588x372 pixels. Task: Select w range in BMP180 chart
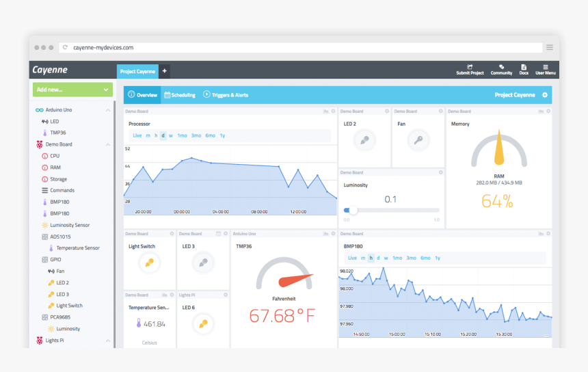(386, 258)
